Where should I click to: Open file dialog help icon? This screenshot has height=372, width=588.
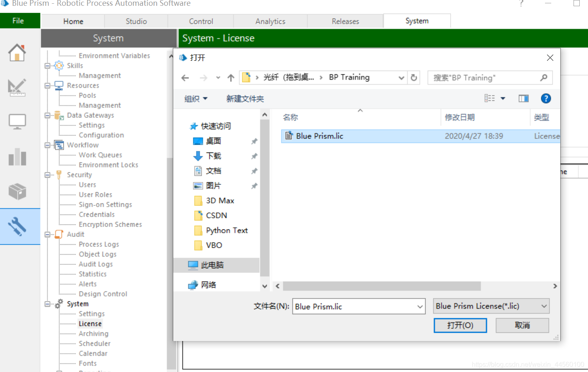point(546,98)
